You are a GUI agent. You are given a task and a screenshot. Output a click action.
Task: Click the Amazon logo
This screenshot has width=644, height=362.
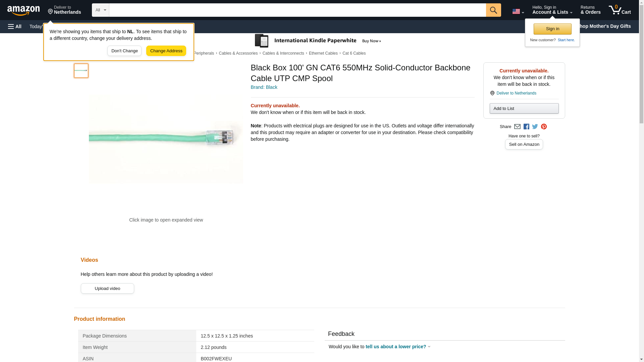[23, 10]
